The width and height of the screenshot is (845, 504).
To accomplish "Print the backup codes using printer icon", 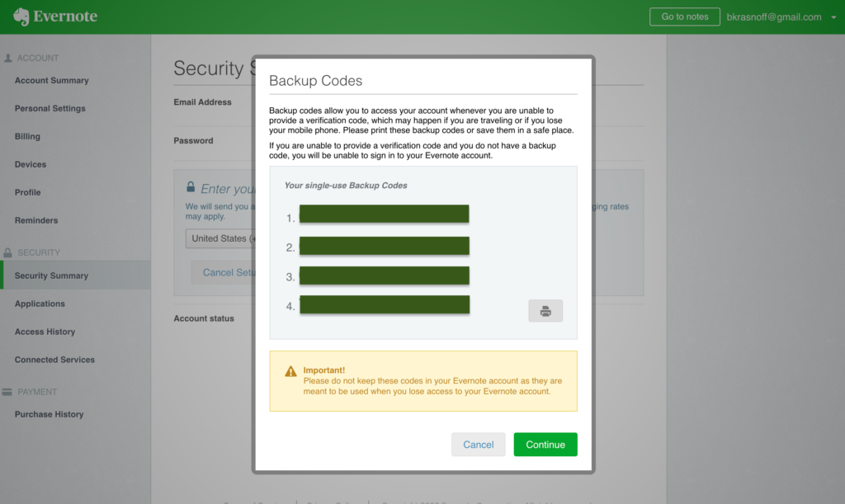I will 545,310.
